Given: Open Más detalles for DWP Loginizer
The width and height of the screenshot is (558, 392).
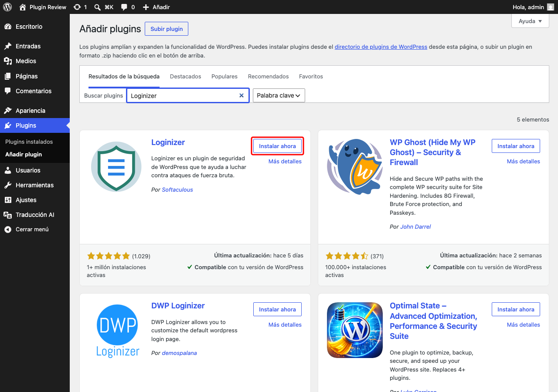Looking at the screenshot, I should click(285, 324).
